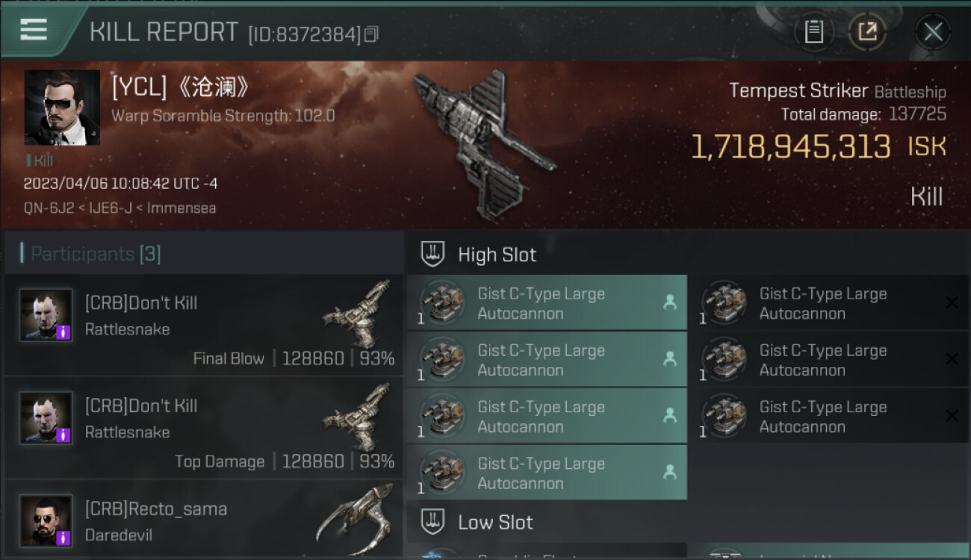Viewport: 971px width, 560px height.
Task: Click person icon on fourth Autocannon row
Action: [670, 472]
